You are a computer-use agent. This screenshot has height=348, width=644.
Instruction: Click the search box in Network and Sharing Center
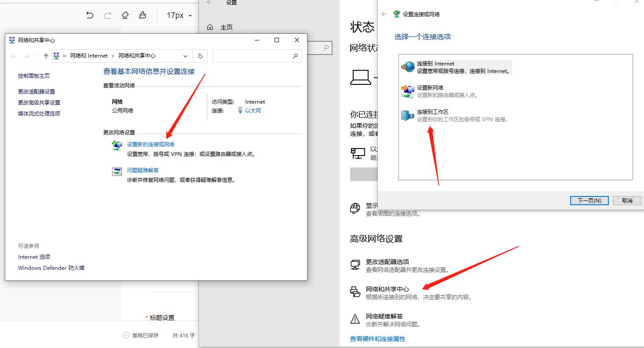[x=257, y=56]
